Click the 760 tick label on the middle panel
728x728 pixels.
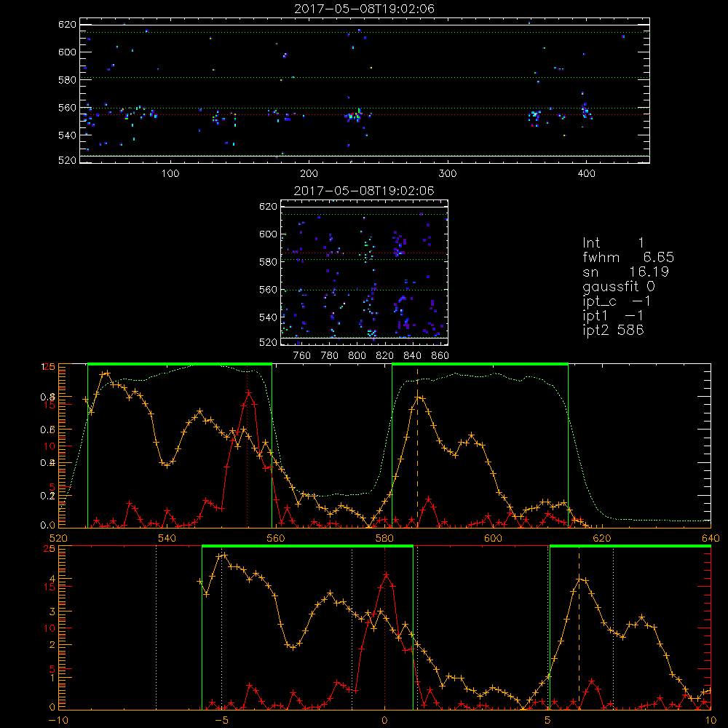tap(302, 356)
